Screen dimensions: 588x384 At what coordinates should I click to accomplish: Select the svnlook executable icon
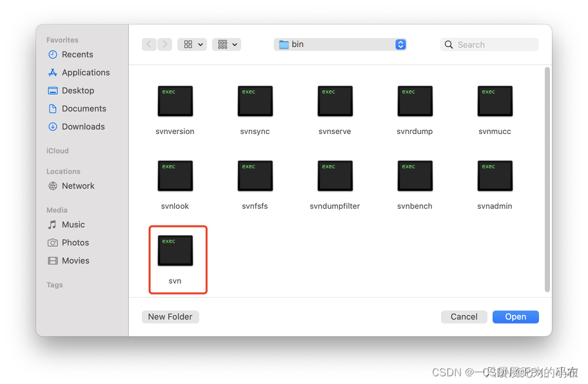(x=175, y=176)
